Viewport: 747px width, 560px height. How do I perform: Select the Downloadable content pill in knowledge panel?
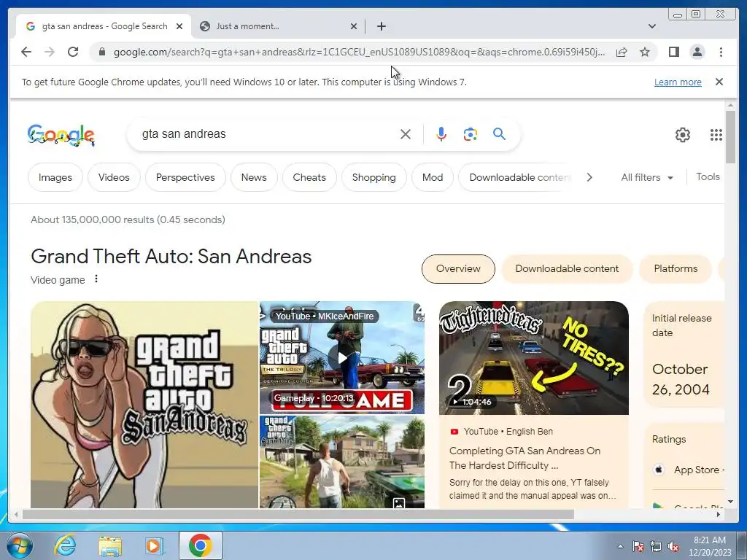[567, 268]
